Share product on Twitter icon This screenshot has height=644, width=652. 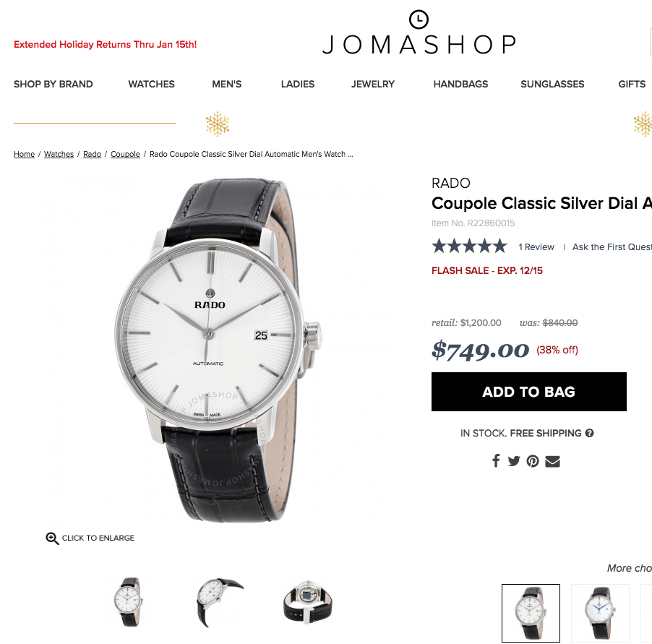click(x=514, y=461)
